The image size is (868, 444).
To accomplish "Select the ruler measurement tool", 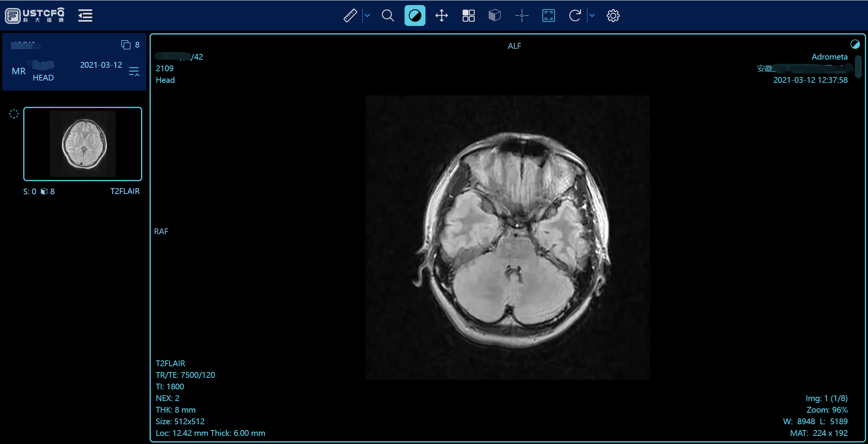I will 350,15.
